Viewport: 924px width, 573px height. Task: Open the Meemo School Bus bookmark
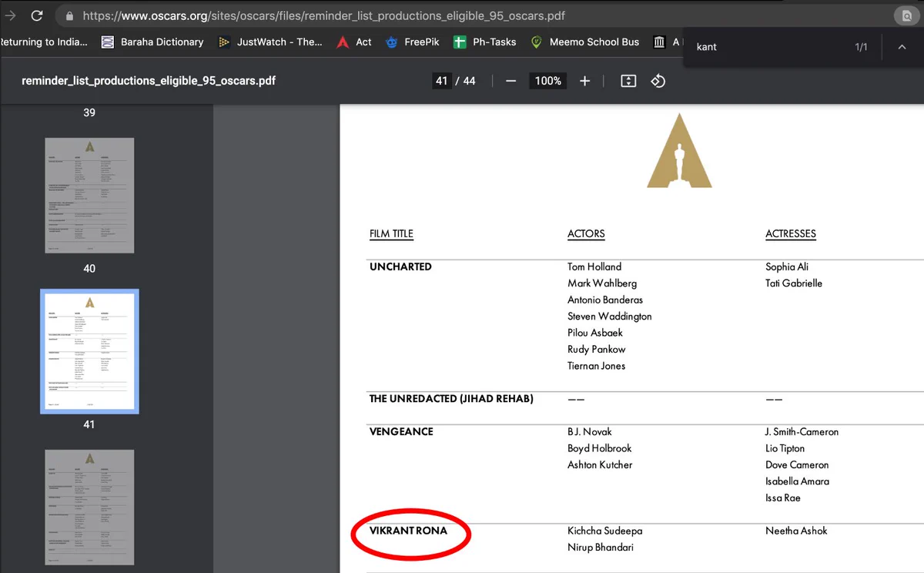coord(585,42)
